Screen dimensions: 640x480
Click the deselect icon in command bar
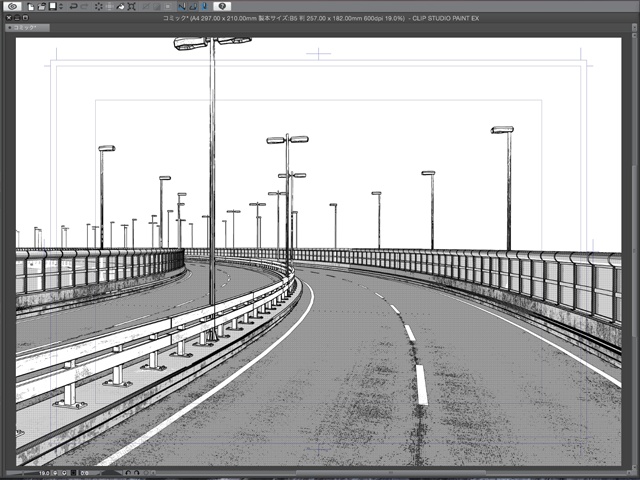(145, 7)
